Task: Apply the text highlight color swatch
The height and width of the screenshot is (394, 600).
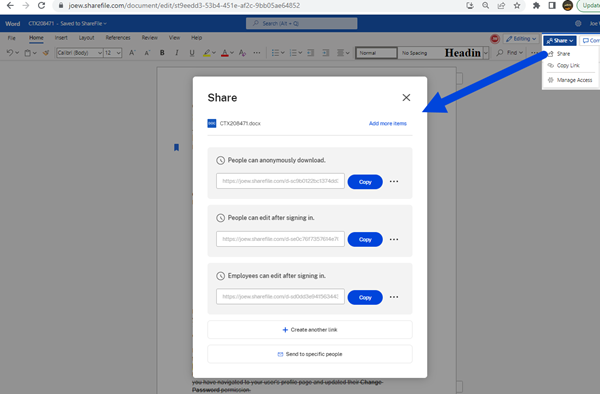Action: [x=207, y=53]
